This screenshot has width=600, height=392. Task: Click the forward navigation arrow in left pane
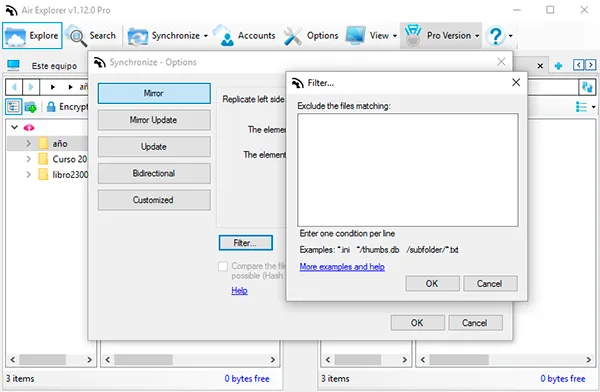31,87
